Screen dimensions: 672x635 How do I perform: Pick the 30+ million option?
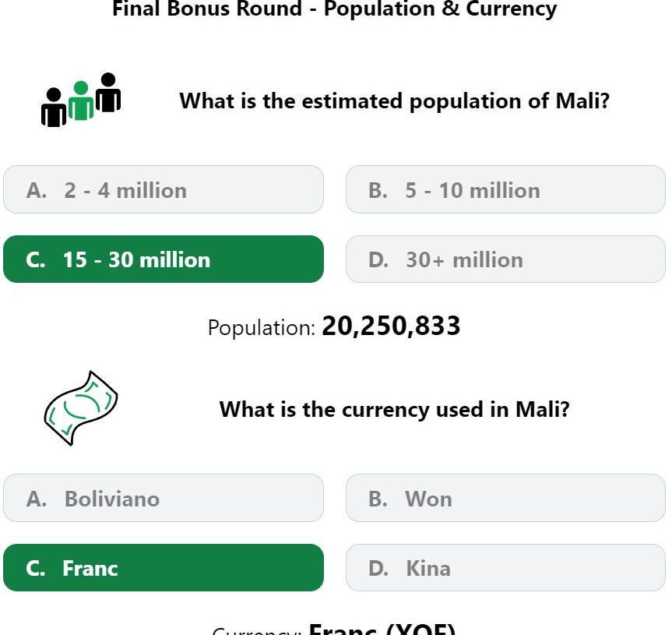(x=505, y=259)
